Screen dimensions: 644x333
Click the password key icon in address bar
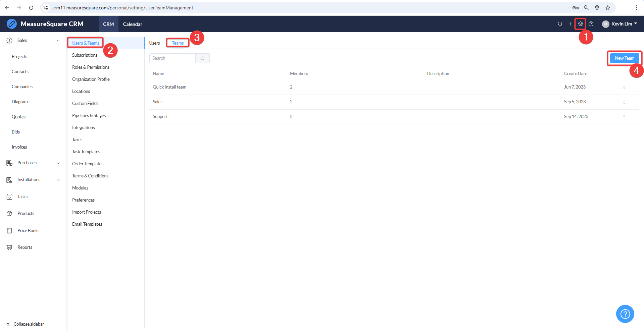[576, 8]
